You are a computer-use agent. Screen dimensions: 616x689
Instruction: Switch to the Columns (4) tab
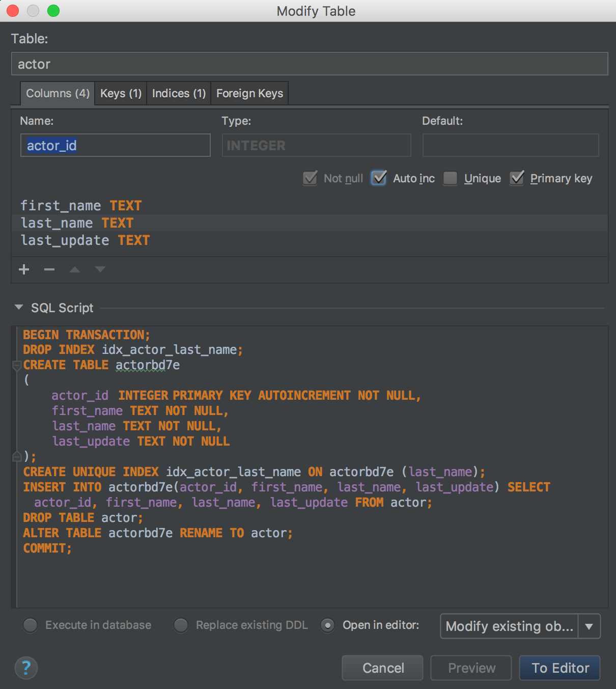tap(58, 93)
